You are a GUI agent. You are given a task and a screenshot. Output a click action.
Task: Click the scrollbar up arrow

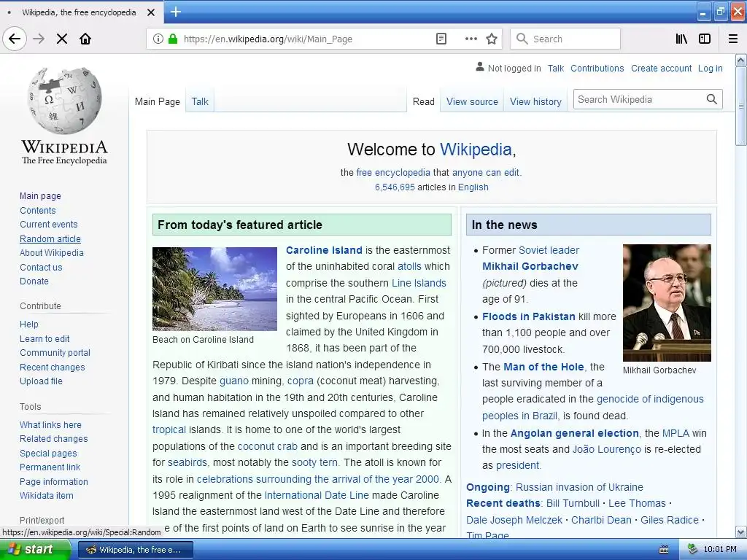[x=741, y=60]
